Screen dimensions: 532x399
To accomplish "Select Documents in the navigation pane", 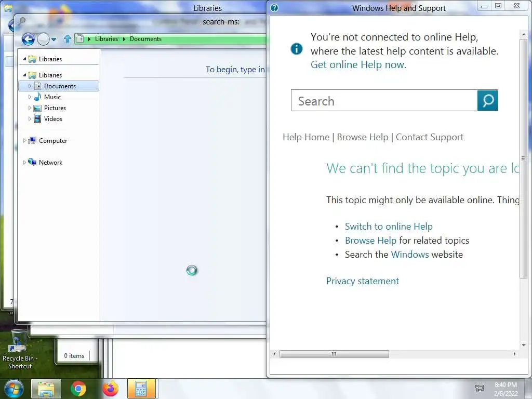I will (x=59, y=86).
